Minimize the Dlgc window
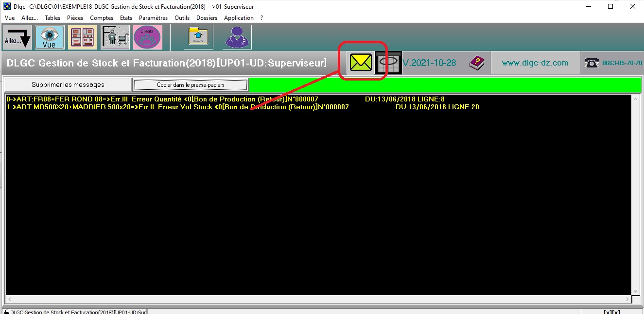 coord(588,7)
